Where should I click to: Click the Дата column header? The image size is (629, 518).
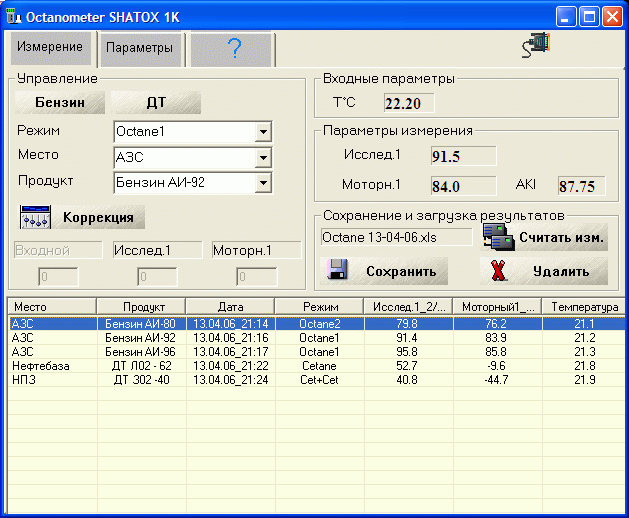(230, 307)
